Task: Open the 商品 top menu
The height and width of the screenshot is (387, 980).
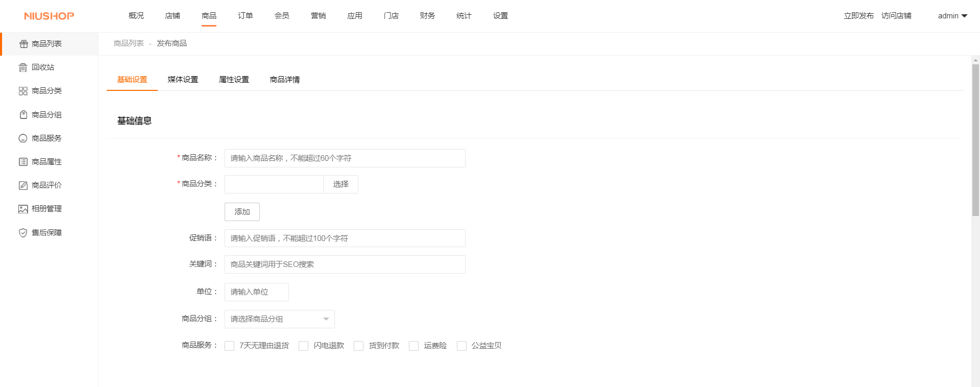Action: tap(209, 16)
